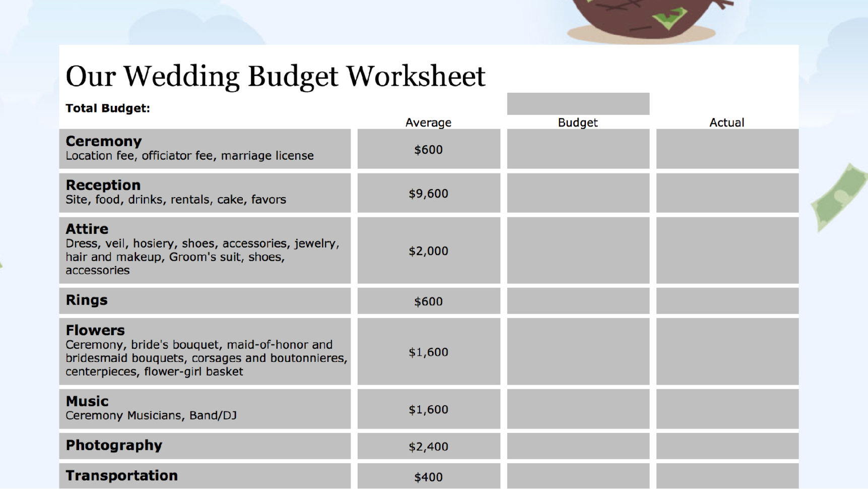Click the Budget cell for Ceremony

578,149
